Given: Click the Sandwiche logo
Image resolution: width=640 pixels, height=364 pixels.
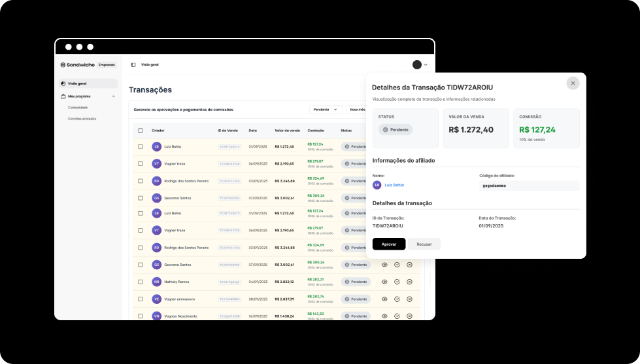Looking at the screenshot, I should click(78, 65).
